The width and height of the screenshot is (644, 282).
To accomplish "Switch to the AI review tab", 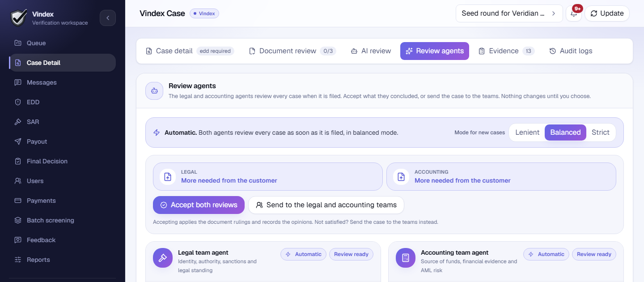I will (x=371, y=51).
